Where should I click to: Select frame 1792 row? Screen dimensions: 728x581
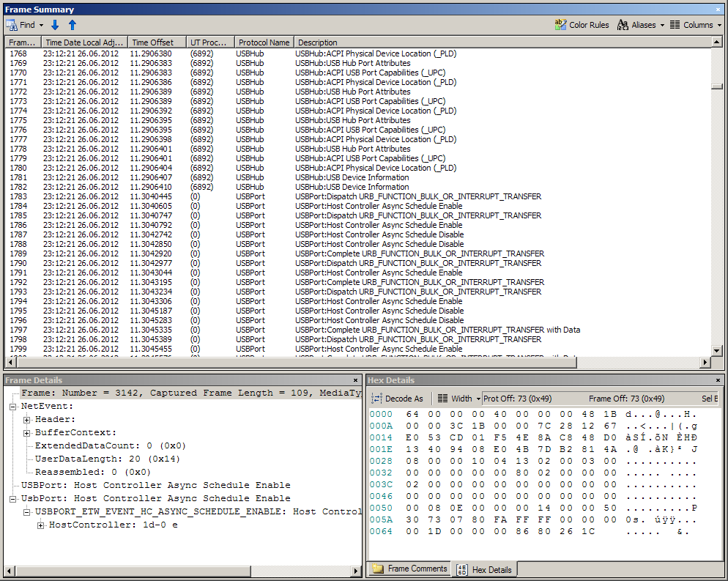357,282
